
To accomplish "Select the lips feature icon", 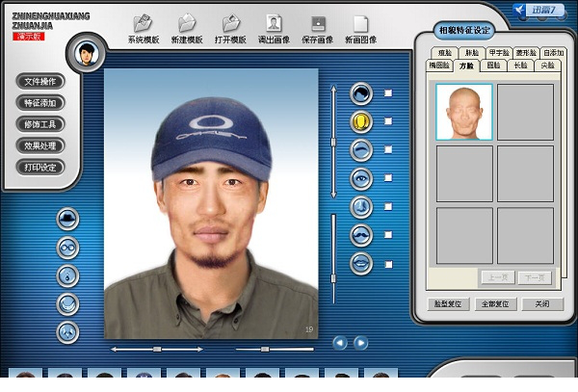I will [x=361, y=264].
